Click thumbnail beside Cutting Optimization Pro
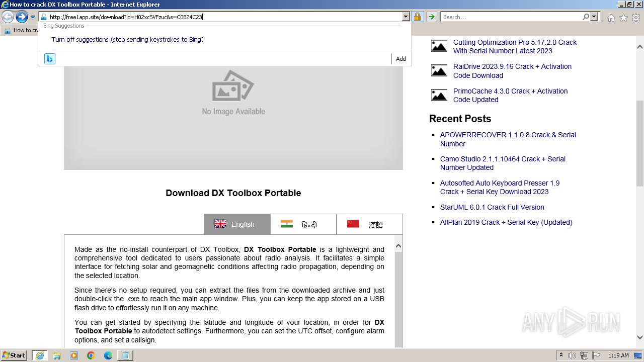Screen dimensions: 644x362 [439, 46]
